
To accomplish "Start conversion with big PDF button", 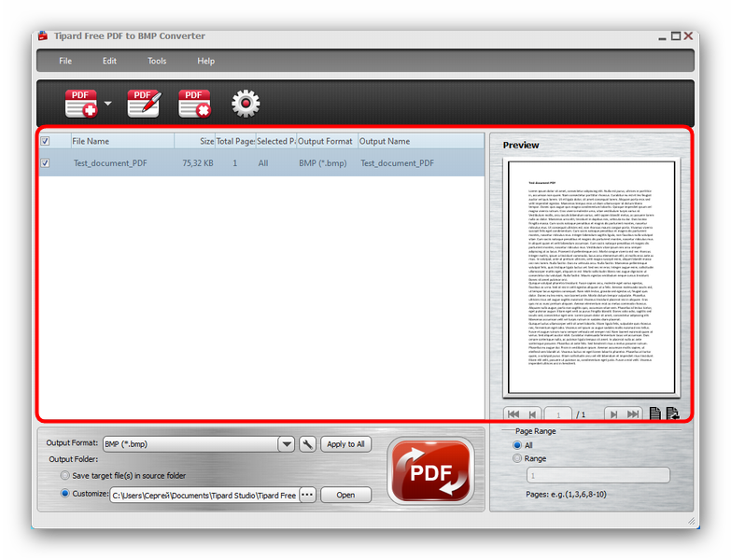I will coord(430,471).
